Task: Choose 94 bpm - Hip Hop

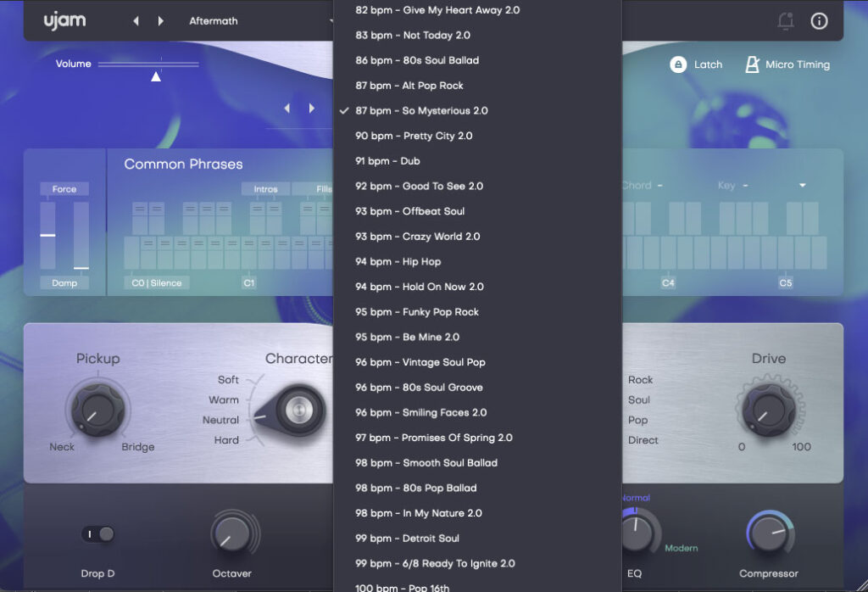Action: [x=477, y=261]
